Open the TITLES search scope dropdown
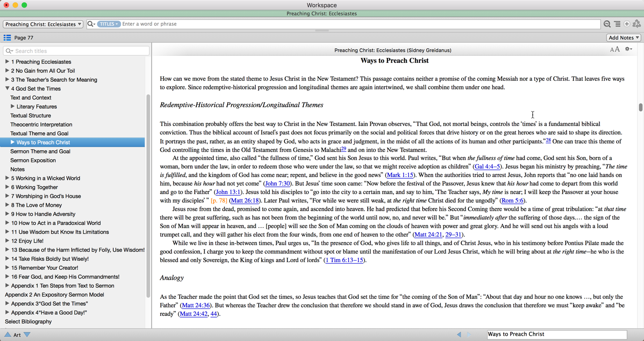The image size is (644, 341). pyautogui.click(x=109, y=24)
